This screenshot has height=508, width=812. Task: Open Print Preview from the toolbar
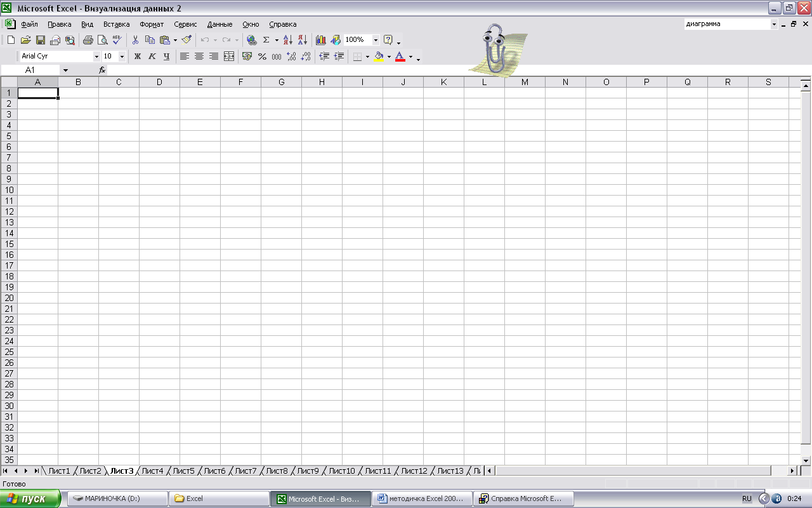pos(102,40)
